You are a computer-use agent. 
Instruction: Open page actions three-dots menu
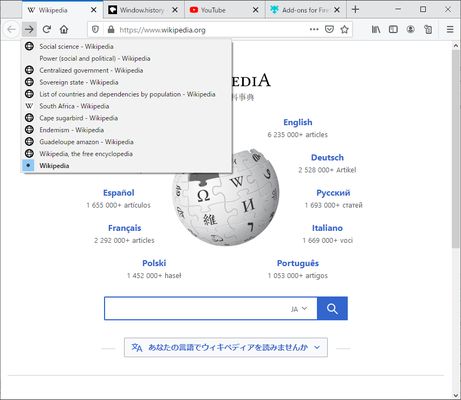tap(314, 29)
